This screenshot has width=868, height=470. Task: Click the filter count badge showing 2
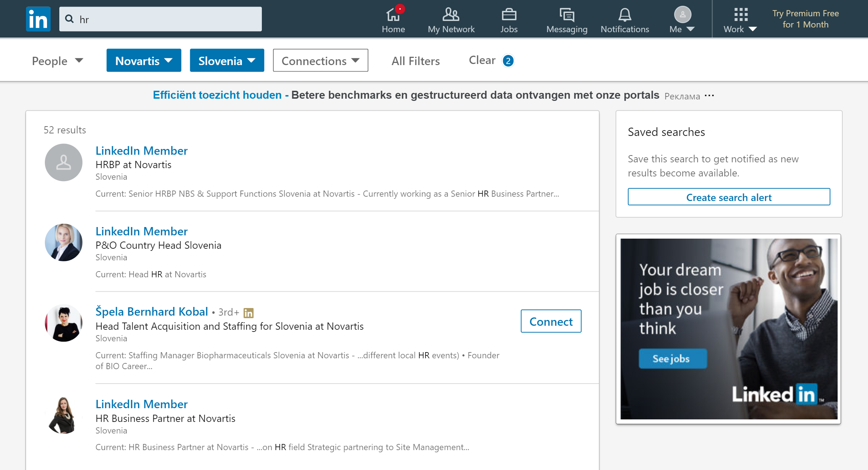[508, 61]
